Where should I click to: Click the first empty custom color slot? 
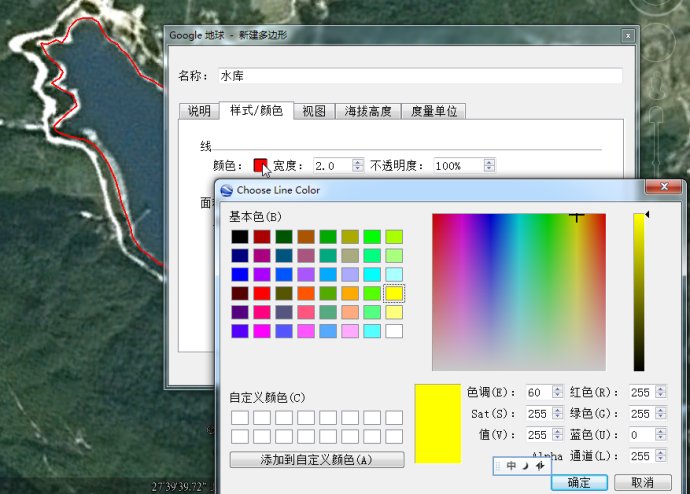point(239,417)
